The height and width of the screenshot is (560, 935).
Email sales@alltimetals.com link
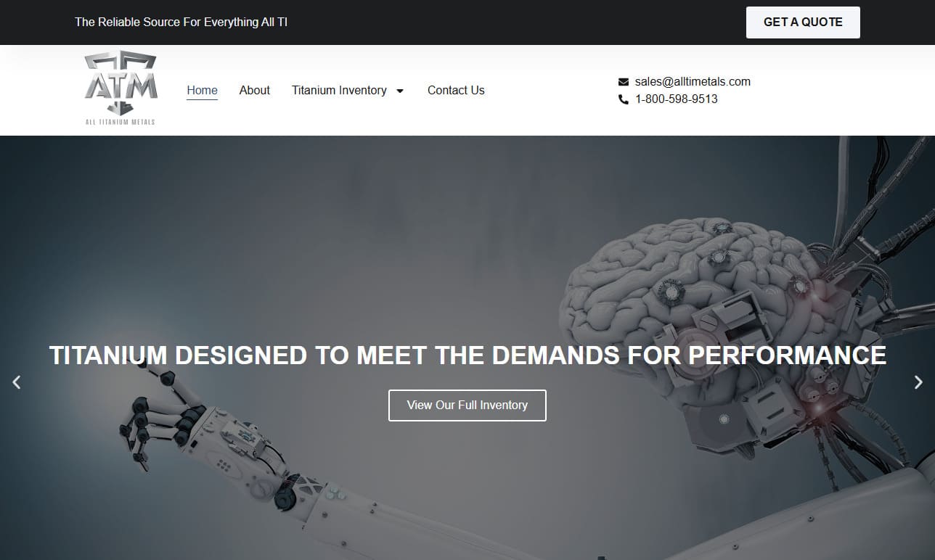693,82
